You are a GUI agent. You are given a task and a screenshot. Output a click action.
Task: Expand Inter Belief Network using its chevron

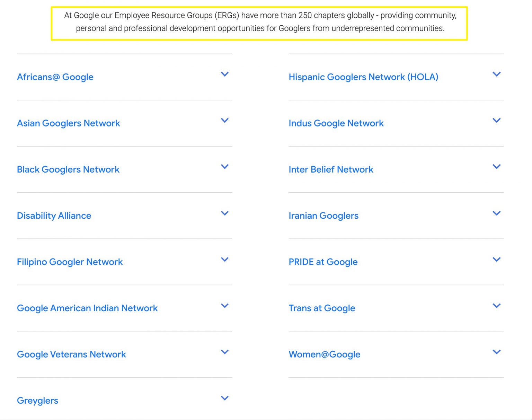(x=496, y=167)
